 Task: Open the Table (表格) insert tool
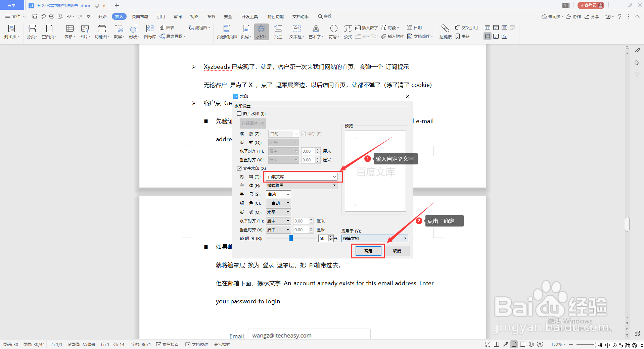click(70, 32)
